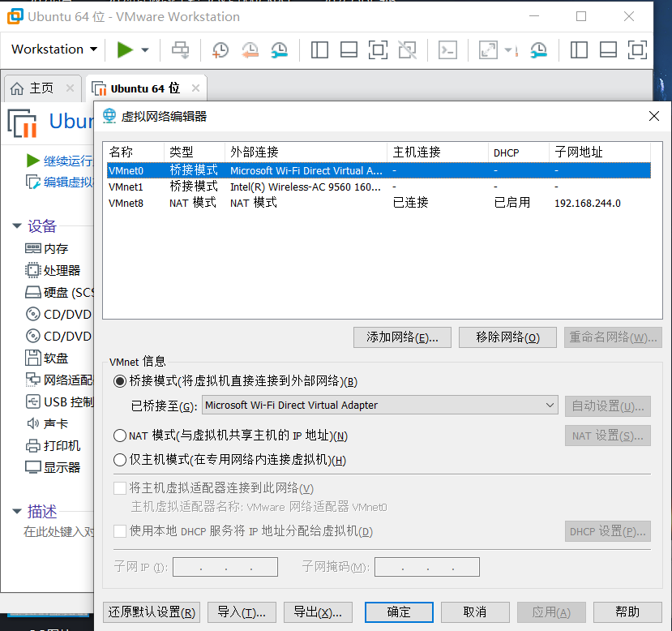Image resolution: width=672 pixels, height=631 pixels.
Task: Revert to the previous snapshot icon
Action: (x=250, y=50)
